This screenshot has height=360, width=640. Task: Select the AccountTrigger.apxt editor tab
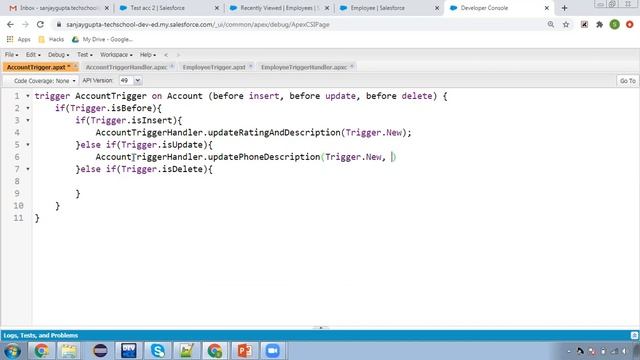tap(40, 67)
